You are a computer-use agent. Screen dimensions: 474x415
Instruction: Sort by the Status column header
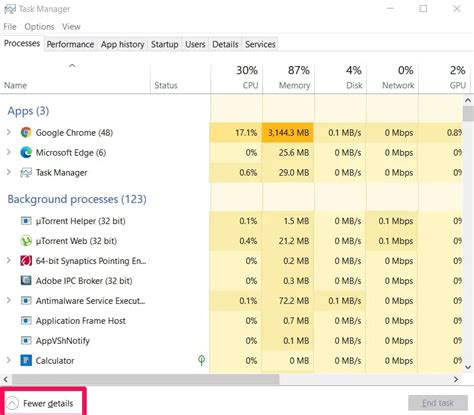(x=180, y=79)
